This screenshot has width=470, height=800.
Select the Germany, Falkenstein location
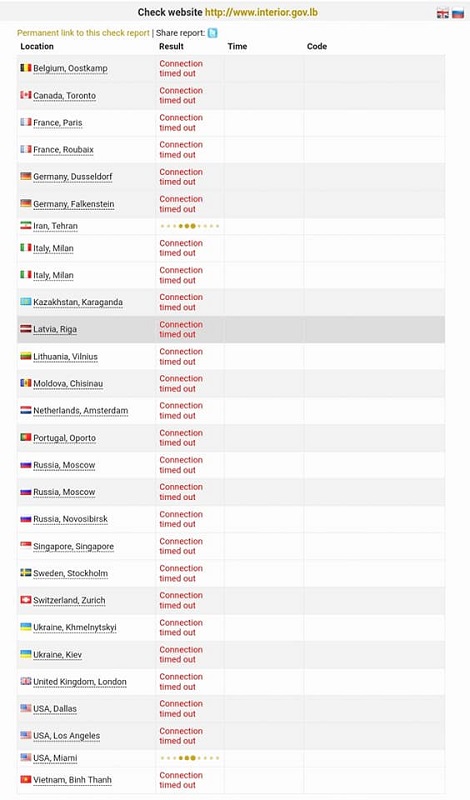pos(73,204)
